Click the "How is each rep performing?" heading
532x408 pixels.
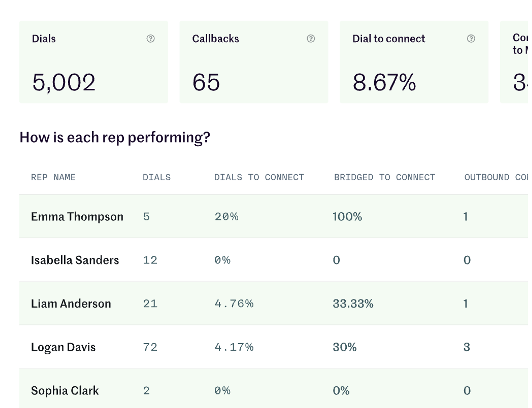click(115, 138)
